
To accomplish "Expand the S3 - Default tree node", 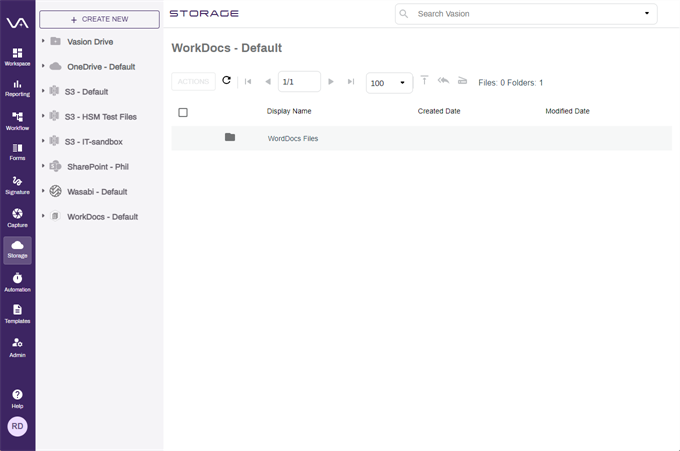I will tap(43, 91).
